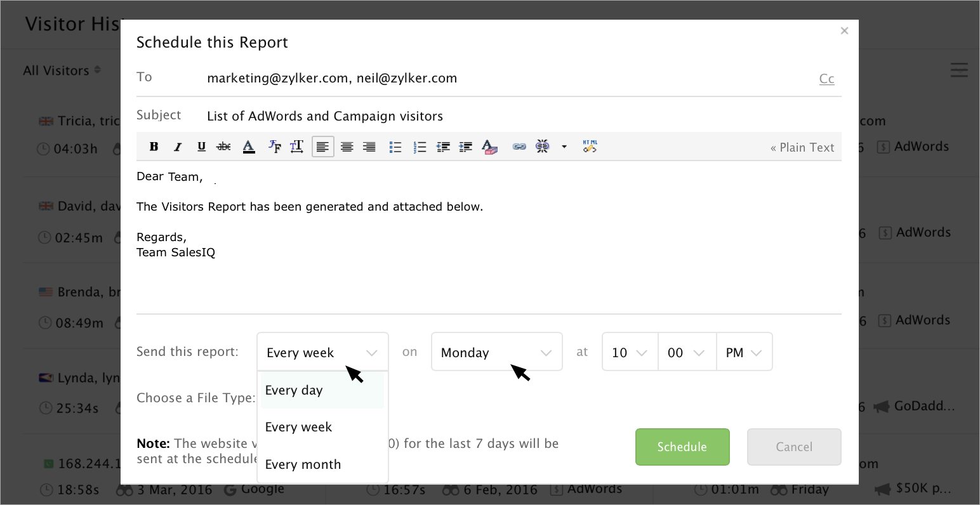The image size is (980, 505).
Task: Click the insert link icon
Action: point(519,147)
